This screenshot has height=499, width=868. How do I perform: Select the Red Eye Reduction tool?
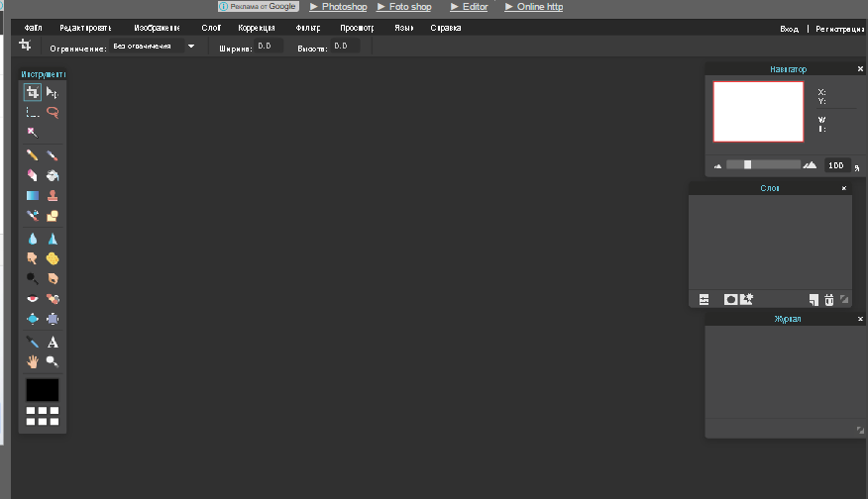pyautogui.click(x=33, y=299)
